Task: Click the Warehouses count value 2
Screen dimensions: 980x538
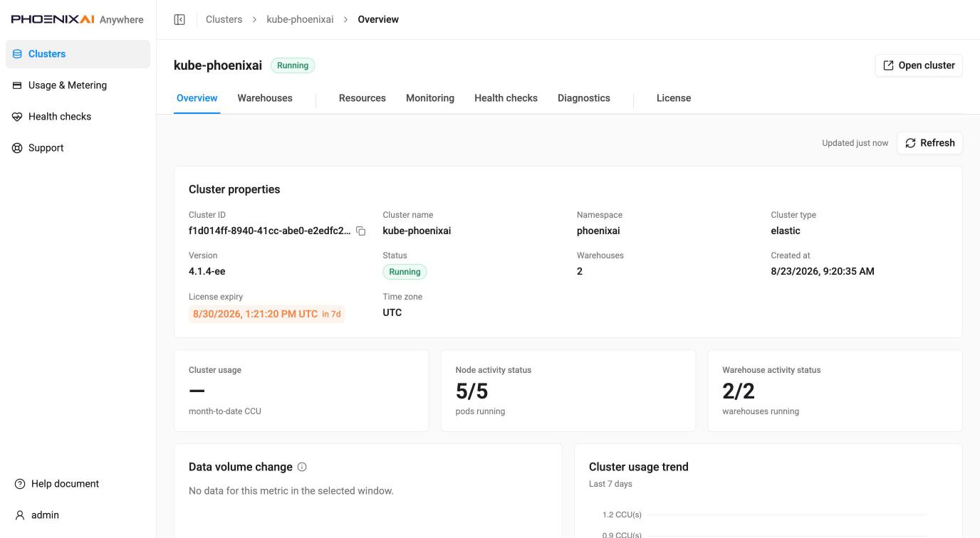Action: pyautogui.click(x=580, y=271)
